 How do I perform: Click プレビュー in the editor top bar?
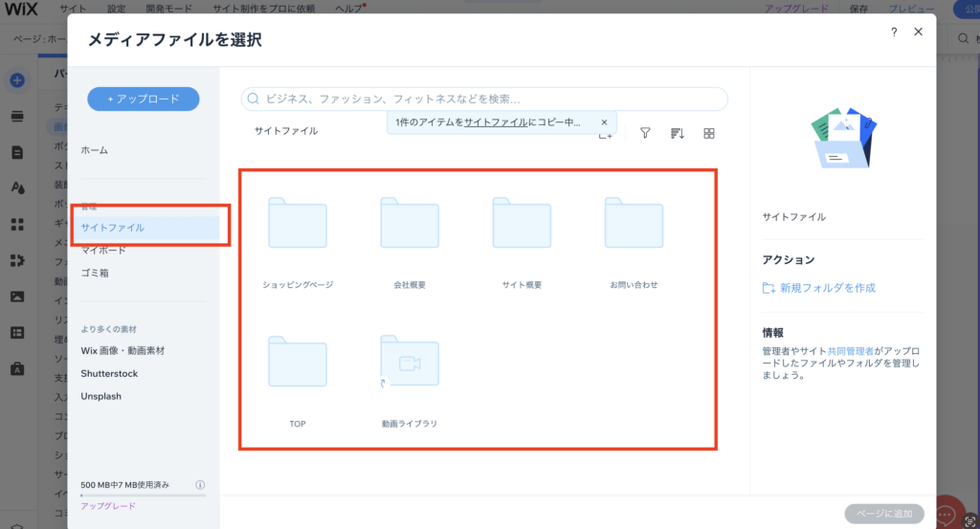[x=912, y=9]
